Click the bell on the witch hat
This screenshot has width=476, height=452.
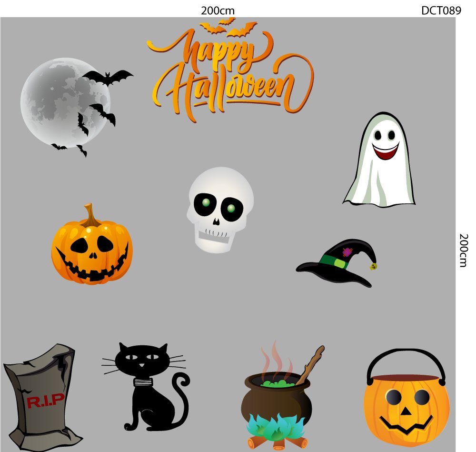point(373,267)
